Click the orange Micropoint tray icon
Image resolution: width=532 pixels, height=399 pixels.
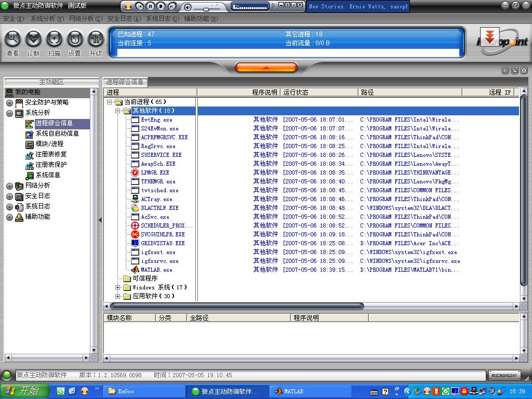[x=436, y=391]
